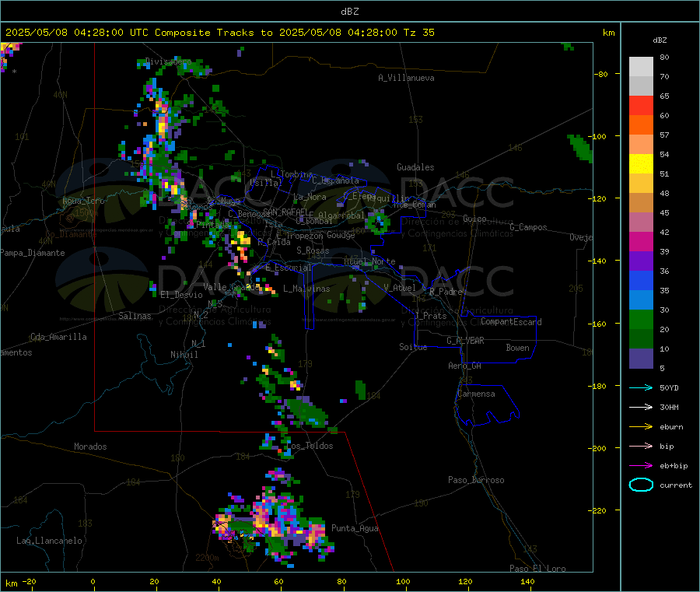This screenshot has width=700, height=592.
Task: Click the legend label 'eb+bip'
Action: pyautogui.click(x=674, y=466)
